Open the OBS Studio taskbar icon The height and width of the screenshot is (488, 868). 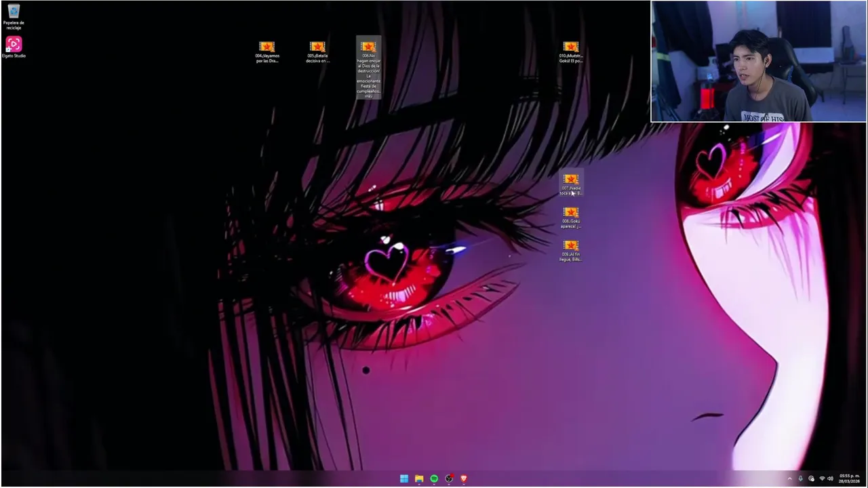(449, 479)
